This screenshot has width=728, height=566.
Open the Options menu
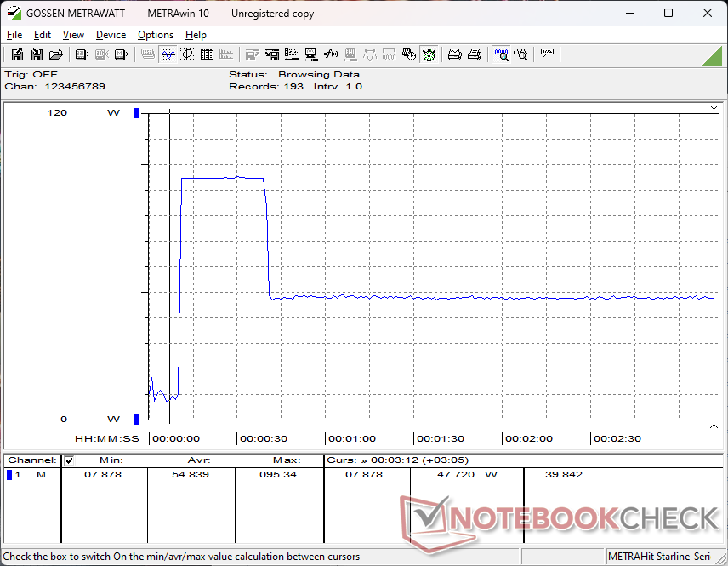point(156,35)
